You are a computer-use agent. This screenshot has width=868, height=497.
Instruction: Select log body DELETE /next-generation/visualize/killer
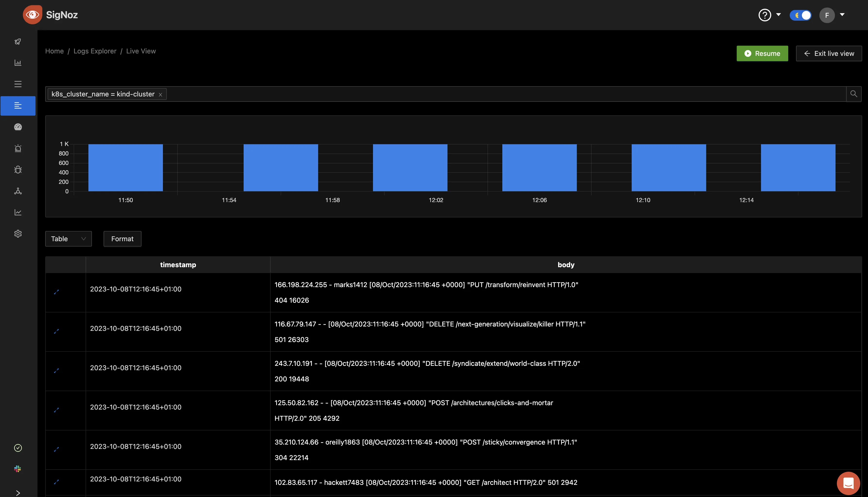(x=430, y=332)
